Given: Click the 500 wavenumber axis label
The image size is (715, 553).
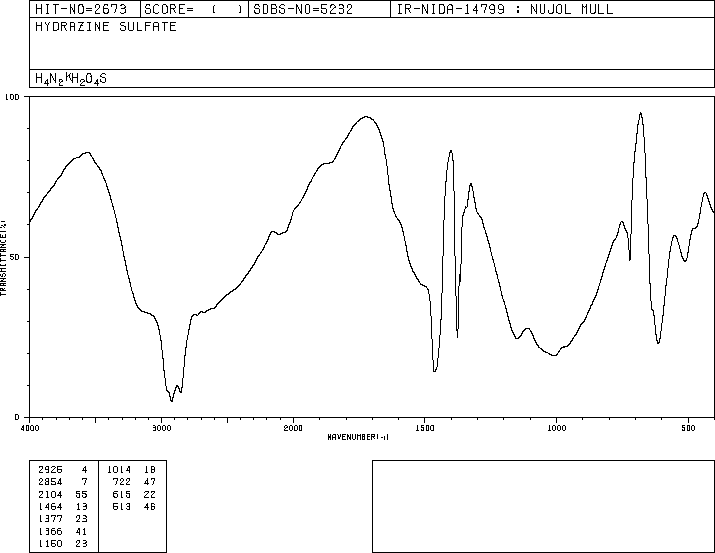Looking at the screenshot, I should click(x=688, y=428).
